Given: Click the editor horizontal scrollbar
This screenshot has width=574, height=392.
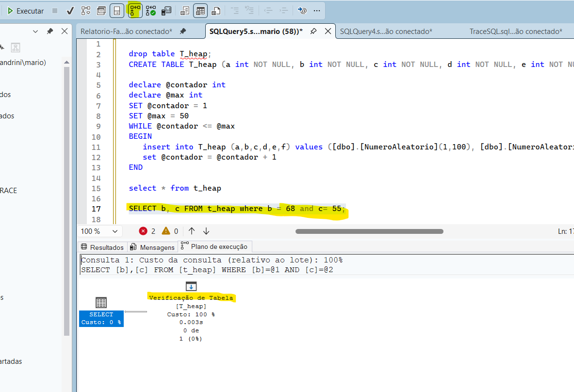Looking at the screenshot, I should [x=369, y=231].
